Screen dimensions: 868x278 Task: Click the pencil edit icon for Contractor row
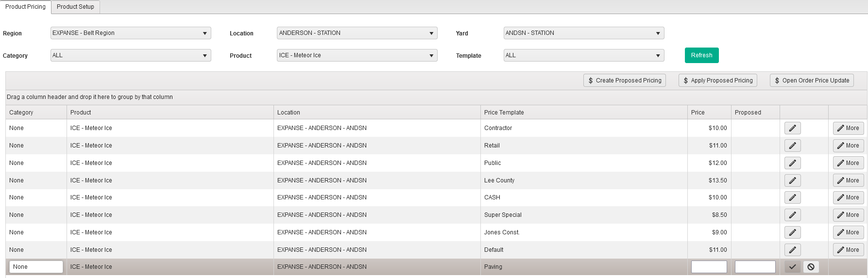(x=792, y=128)
